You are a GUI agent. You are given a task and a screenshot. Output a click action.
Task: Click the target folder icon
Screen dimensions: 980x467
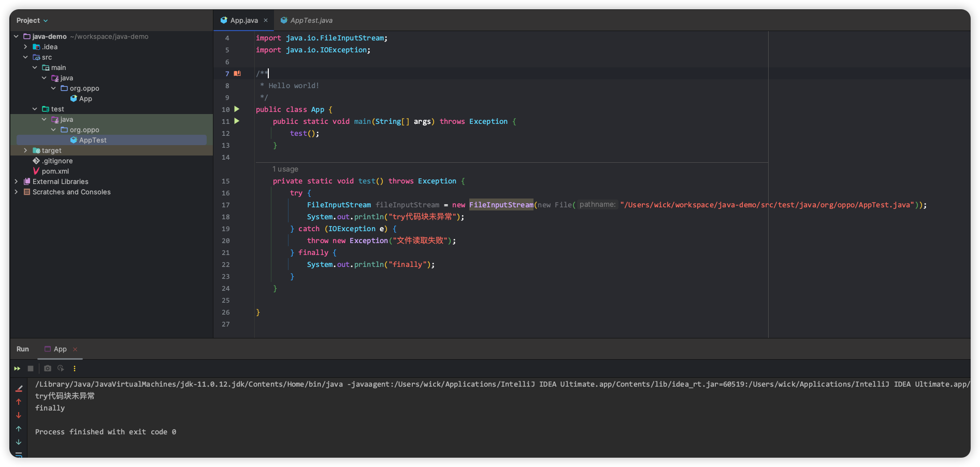tap(36, 150)
